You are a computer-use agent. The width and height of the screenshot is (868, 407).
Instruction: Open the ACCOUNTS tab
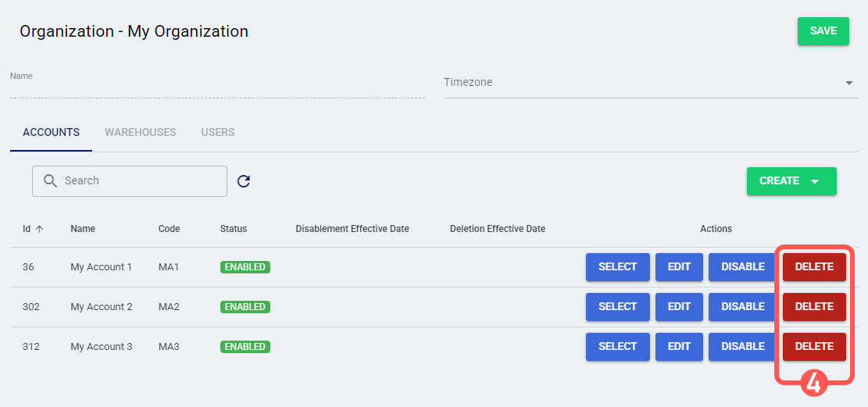[51, 132]
